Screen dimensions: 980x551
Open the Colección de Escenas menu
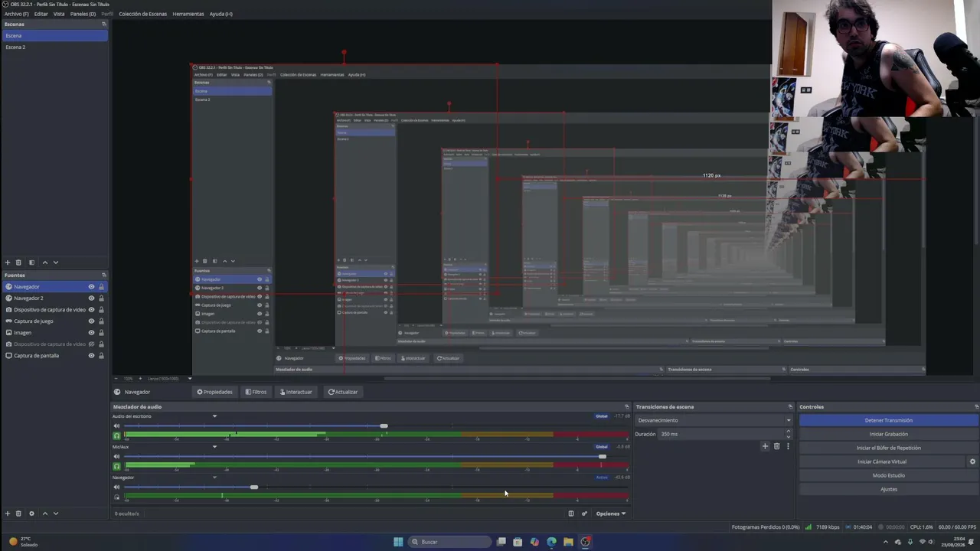(143, 14)
